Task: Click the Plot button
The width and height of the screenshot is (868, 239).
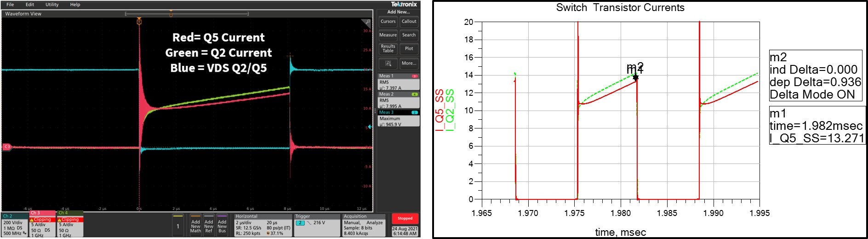Action: pyautogui.click(x=409, y=48)
